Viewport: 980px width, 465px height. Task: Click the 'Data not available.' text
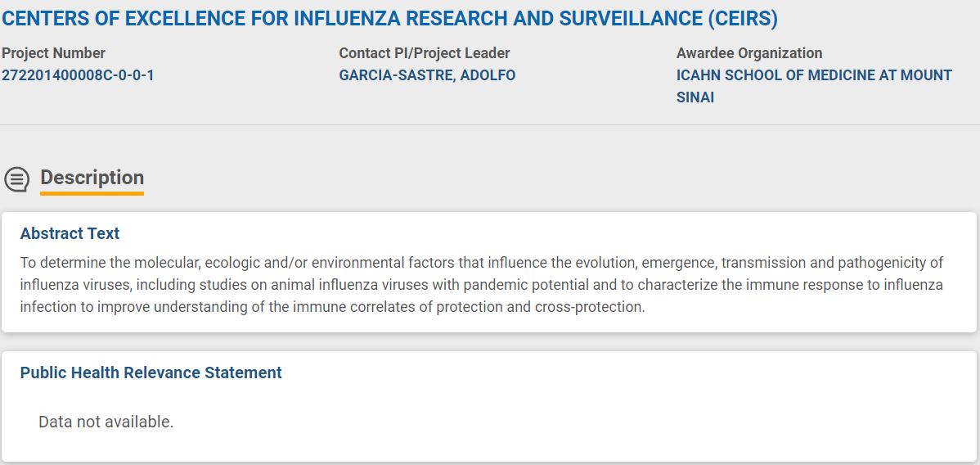[106, 422]
